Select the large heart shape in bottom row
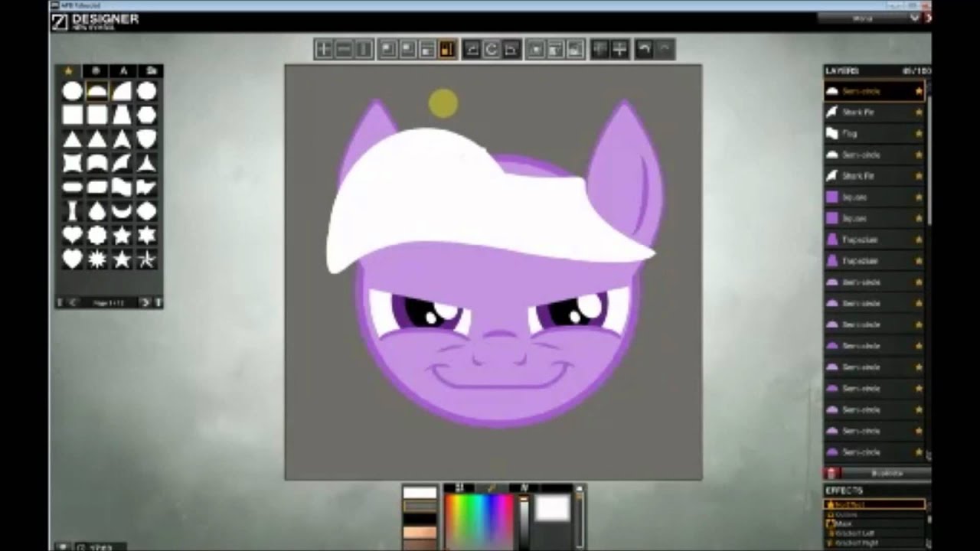 (x=72, y=259)
